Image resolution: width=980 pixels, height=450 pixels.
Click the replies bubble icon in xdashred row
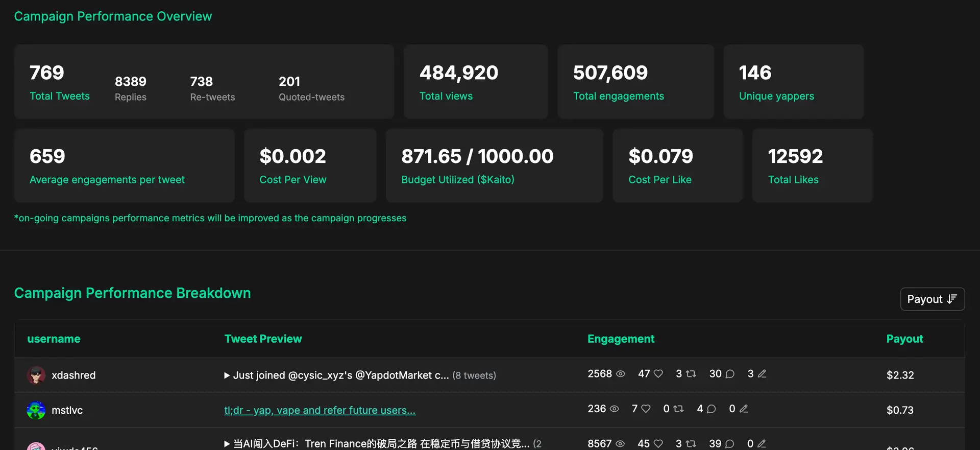pos(730,374)
